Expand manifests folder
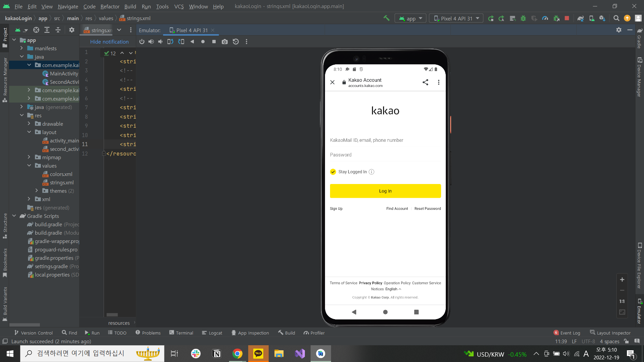644x362 pixels. tap(21, 48)
